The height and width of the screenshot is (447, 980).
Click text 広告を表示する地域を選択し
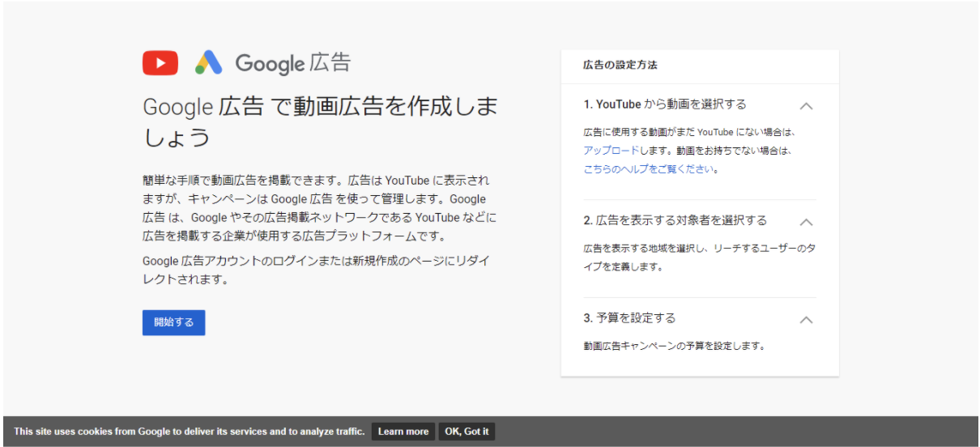coord(699,258)
